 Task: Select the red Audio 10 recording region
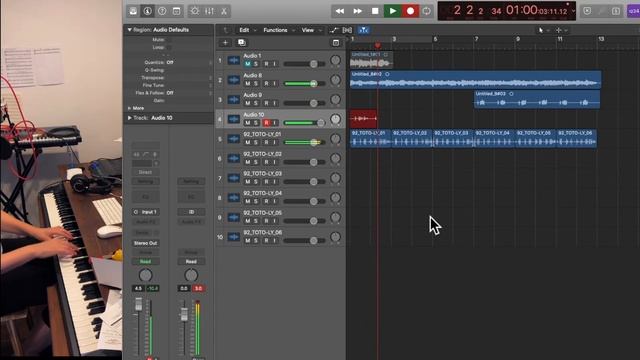point(363,118)
